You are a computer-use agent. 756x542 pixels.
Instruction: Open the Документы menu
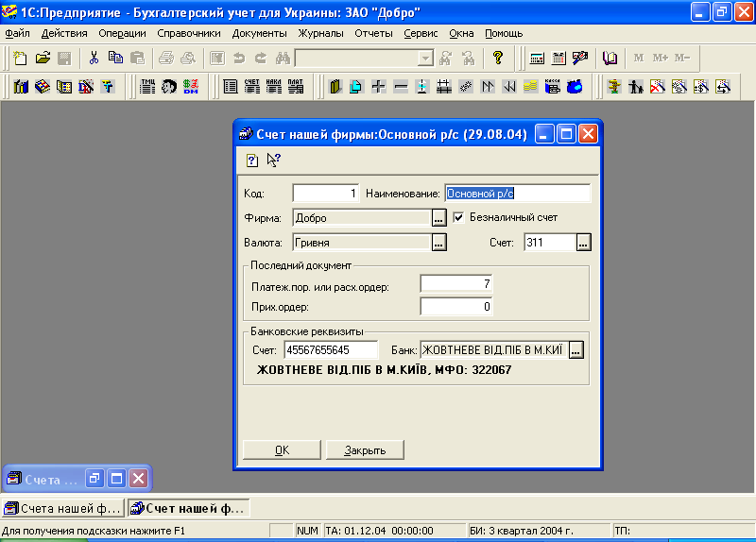[x=259, y=33]
